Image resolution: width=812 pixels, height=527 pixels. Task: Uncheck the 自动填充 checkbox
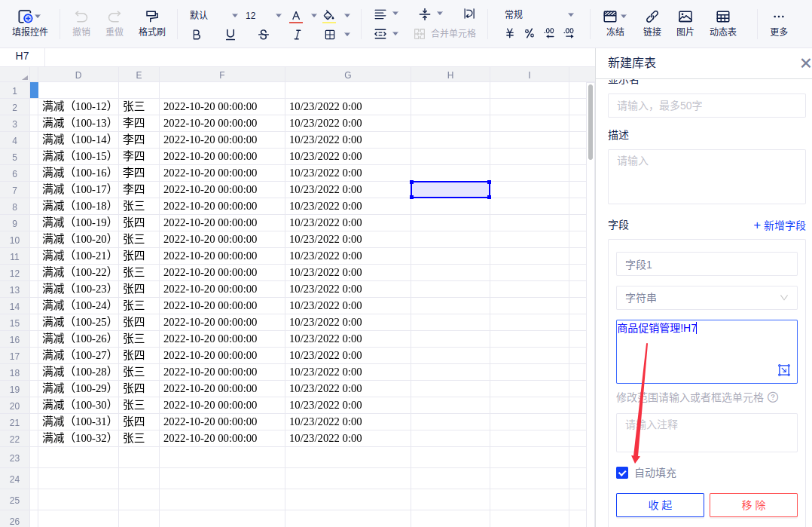click(622, 473)
